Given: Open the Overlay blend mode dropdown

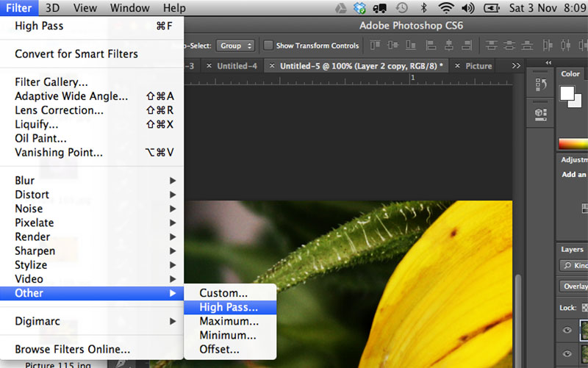Looking at the screenshot, I should tap(574, 286).
